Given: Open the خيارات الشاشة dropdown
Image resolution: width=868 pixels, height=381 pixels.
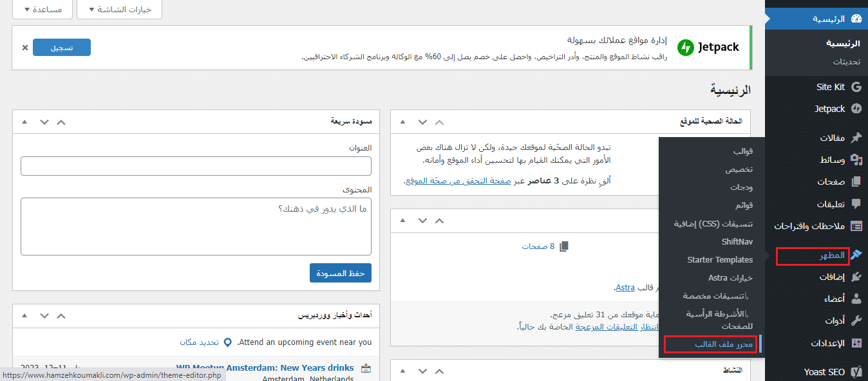Looking at the screenshot, I should 119,10.
